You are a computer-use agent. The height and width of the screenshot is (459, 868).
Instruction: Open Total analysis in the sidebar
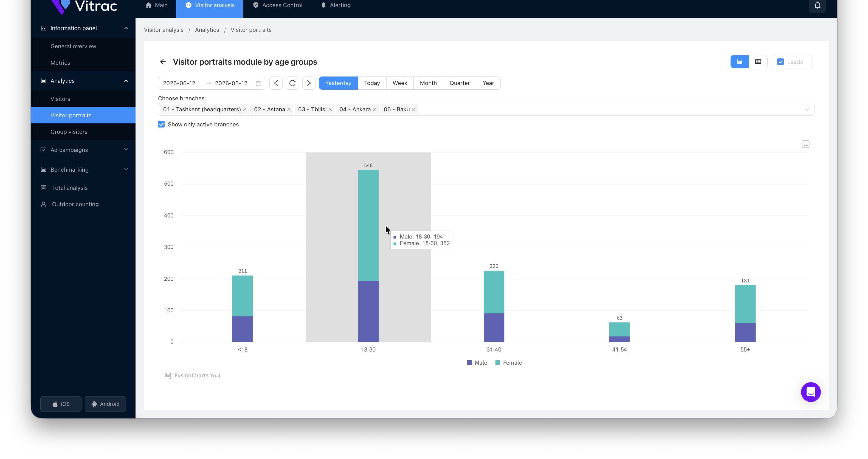(83, 188)
